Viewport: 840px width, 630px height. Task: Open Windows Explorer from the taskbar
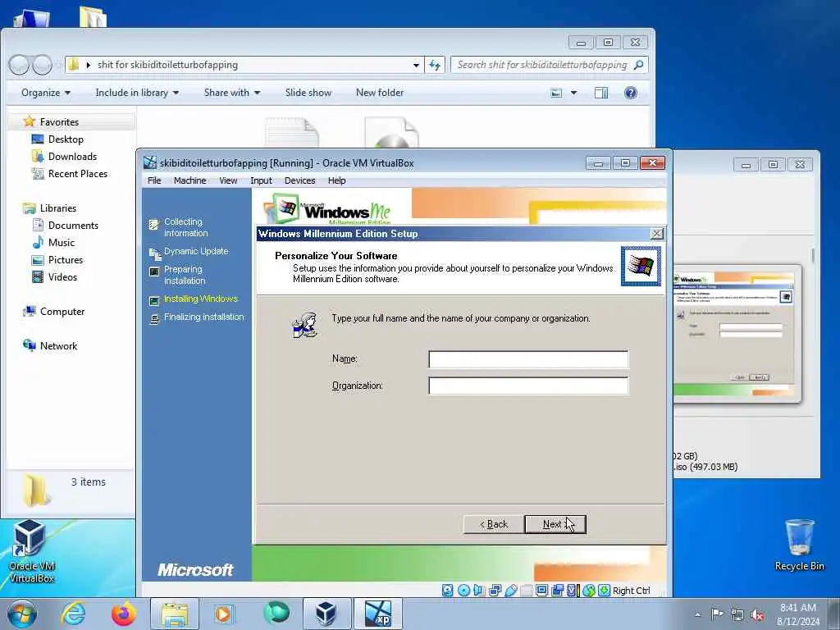coord(175,614)
